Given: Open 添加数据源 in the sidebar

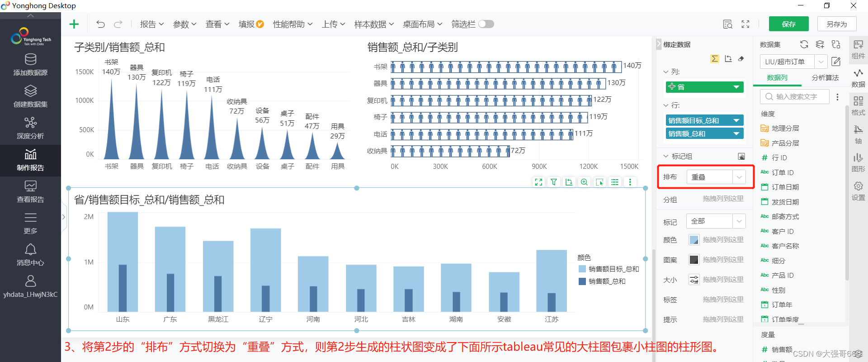Looking at the screenshot, I should point(30,65).
